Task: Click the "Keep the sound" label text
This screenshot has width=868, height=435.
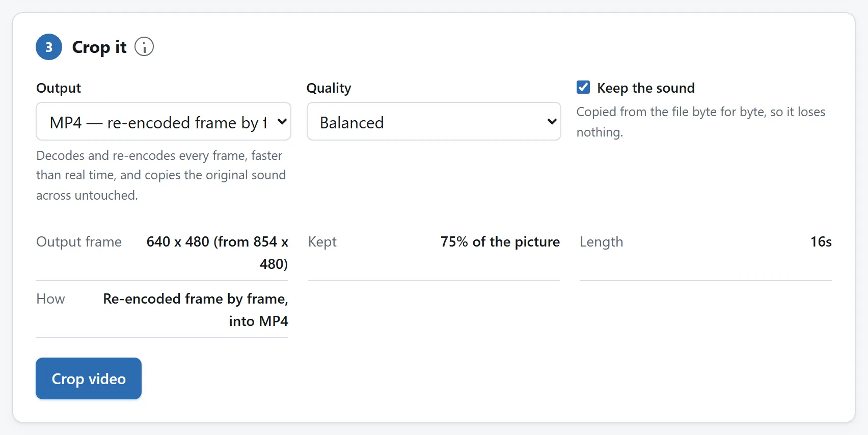Action: click(646, 88)
